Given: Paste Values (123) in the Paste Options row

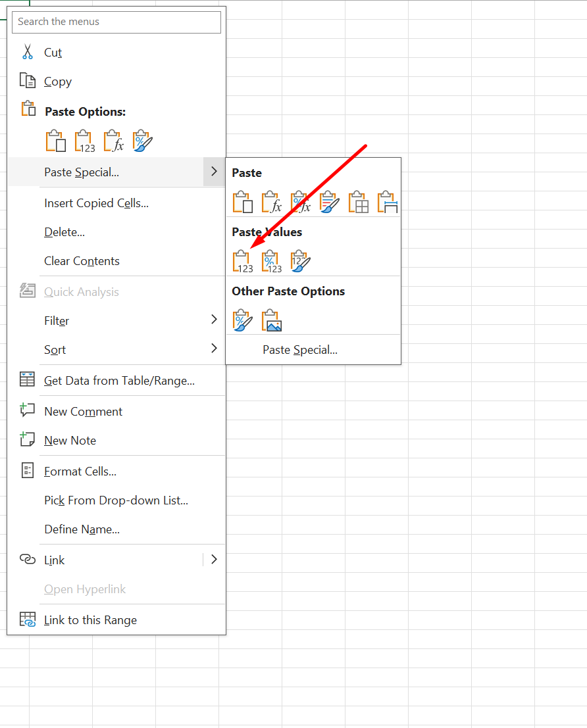Looking at the screenshot, I should pyautogui.click(x=85, y=141).
